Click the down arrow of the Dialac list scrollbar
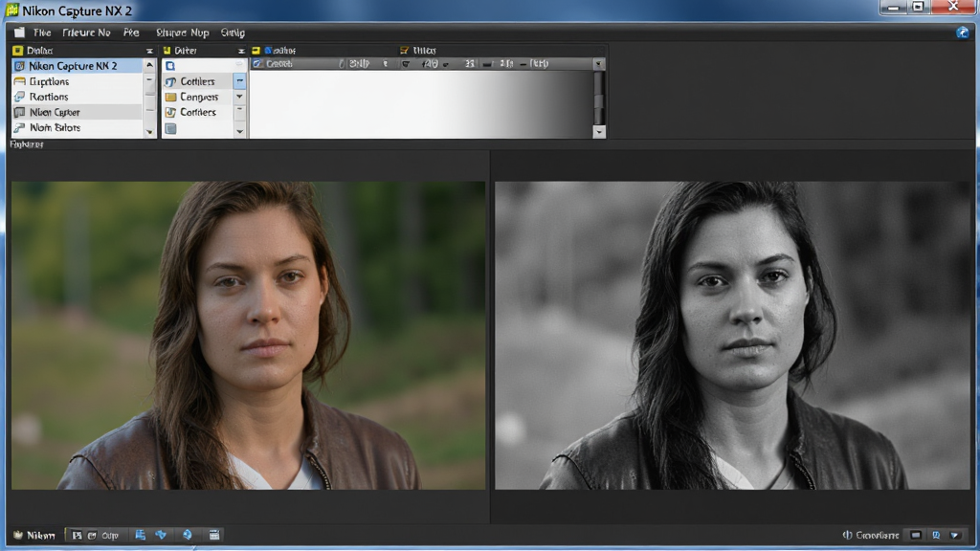The width and height of the screenshot is (980, 551). 149,132
